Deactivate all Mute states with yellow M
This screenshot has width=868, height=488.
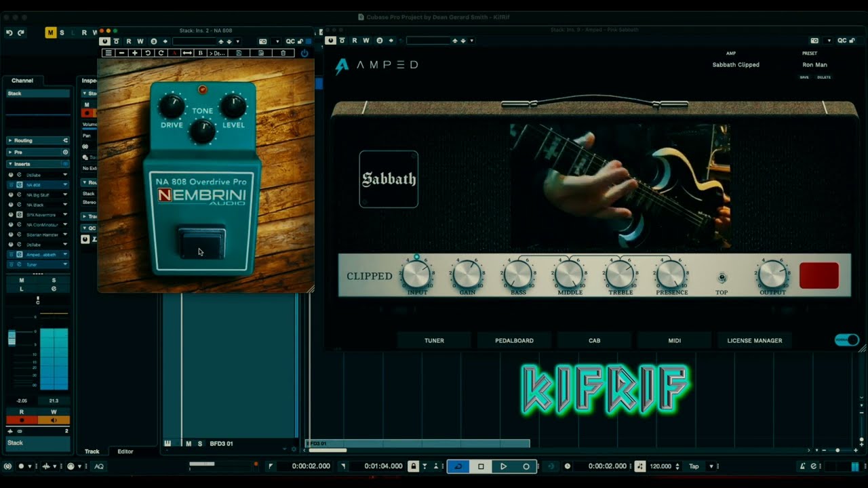[x=51, y=33]
